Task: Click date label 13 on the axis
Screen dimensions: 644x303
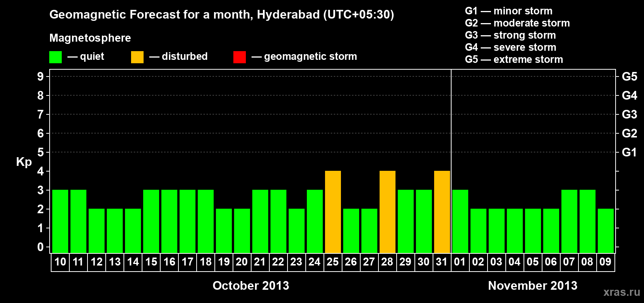Action: (115, 262)
